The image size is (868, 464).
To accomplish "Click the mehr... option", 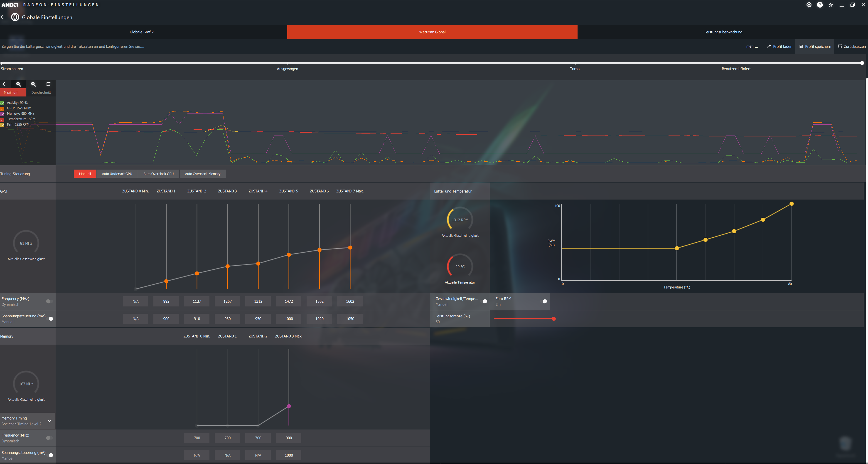I will click(752, 47).
